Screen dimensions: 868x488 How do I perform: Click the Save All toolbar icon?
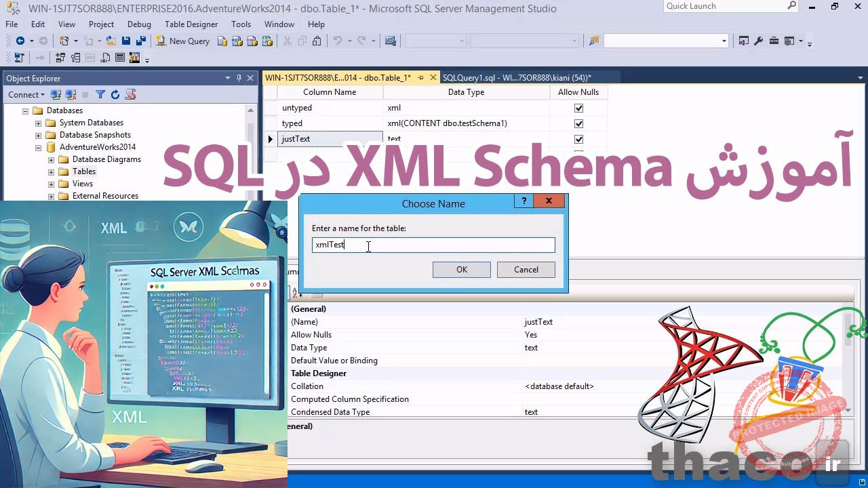(140, 41)
